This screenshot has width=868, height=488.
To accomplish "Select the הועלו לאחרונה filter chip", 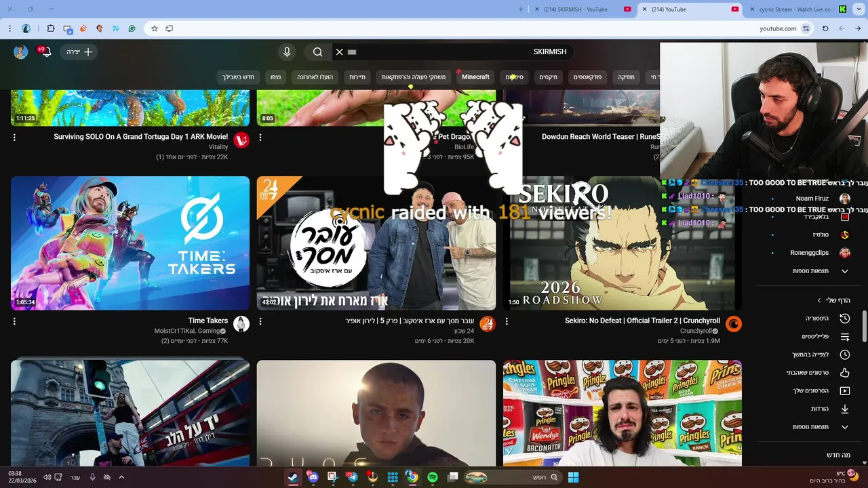I will point(315,77).
